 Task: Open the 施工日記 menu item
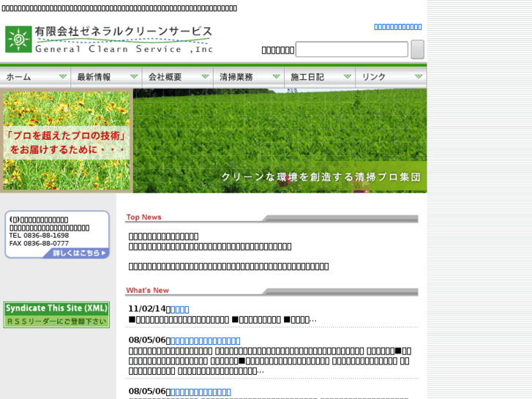coord(320,77)
